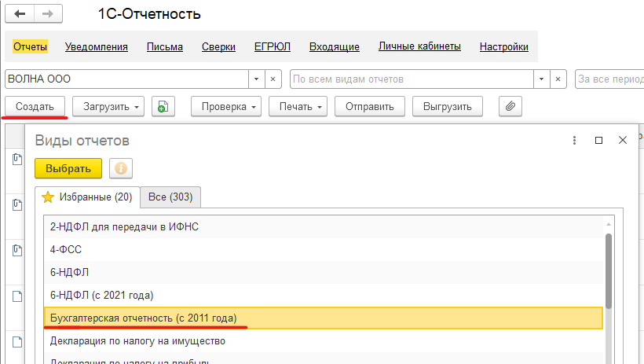
Task: Click the report list vertical scrollbar thumb
Action: click(x=609, y=271)
